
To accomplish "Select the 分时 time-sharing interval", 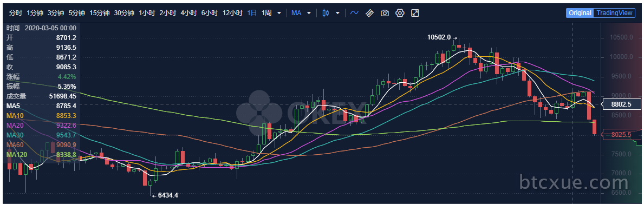I will tap(15, 13).
